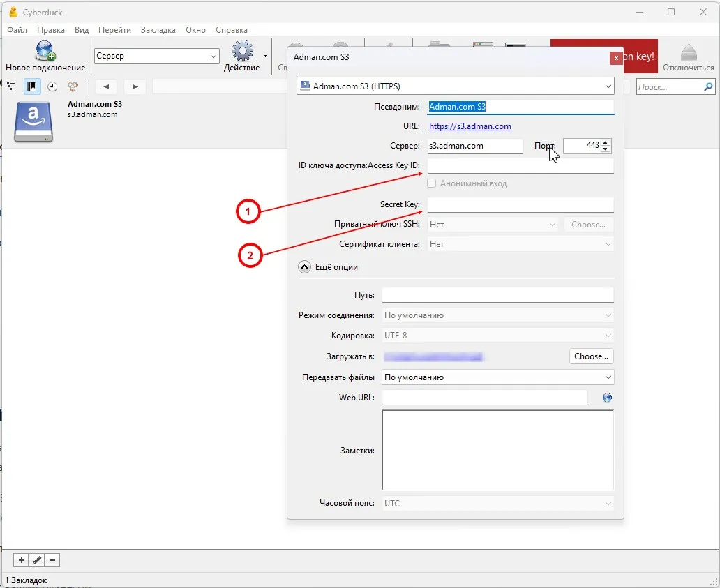Click the Псевдоним input field
720x588 pixels.
520,107
